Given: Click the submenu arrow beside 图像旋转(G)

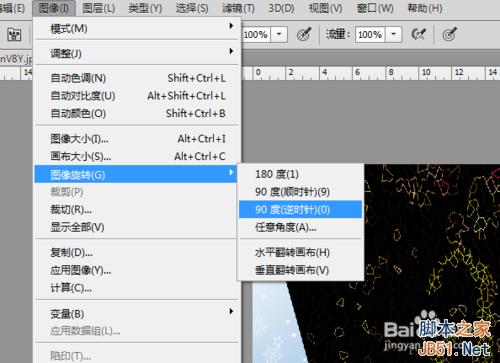Looking at the screenshot, I should [x=231, y=172].
